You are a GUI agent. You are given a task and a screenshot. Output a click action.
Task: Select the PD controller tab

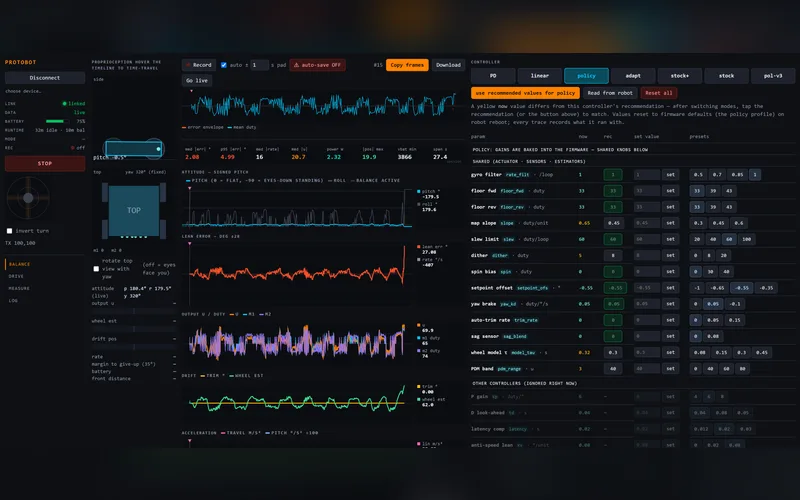click(x=493, y=76)
